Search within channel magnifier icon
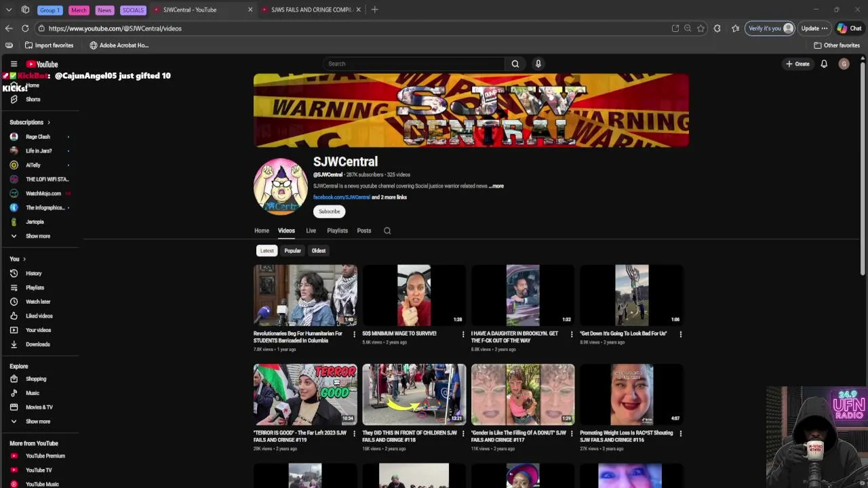868x488 pixels. pos(387,230)
